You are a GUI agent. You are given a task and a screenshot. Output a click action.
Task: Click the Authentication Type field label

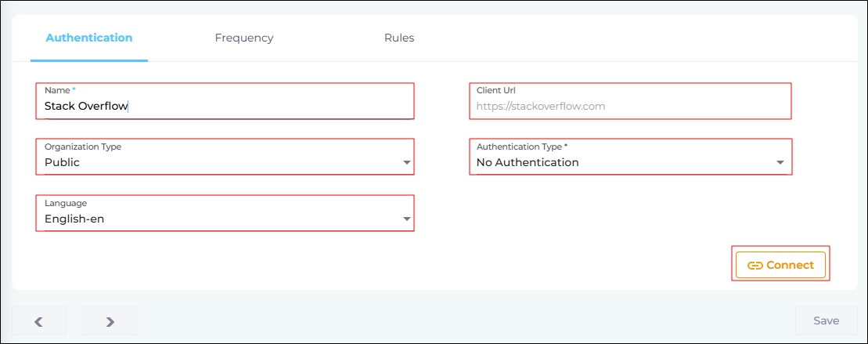click(x=521, y=147)
